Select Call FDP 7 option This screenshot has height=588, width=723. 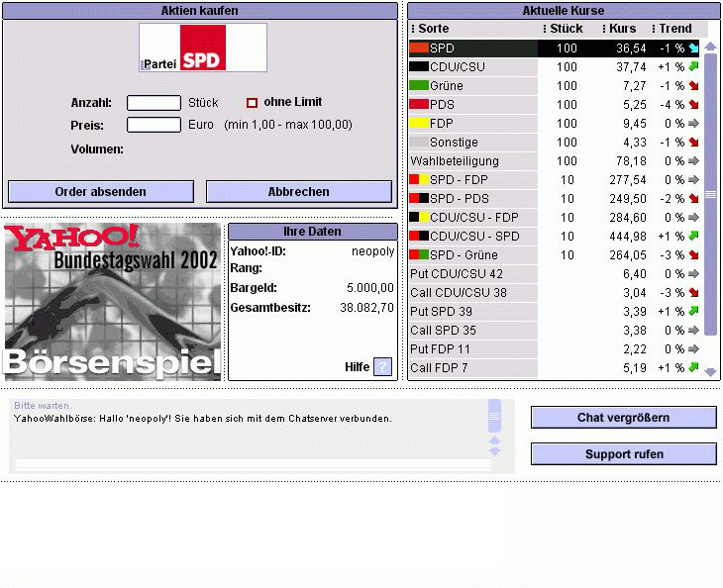tap(555, 367)
